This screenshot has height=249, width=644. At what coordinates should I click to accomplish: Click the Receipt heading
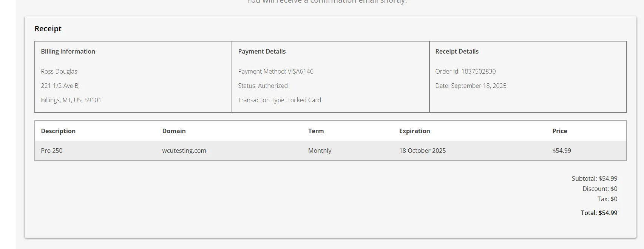(48, 29)
